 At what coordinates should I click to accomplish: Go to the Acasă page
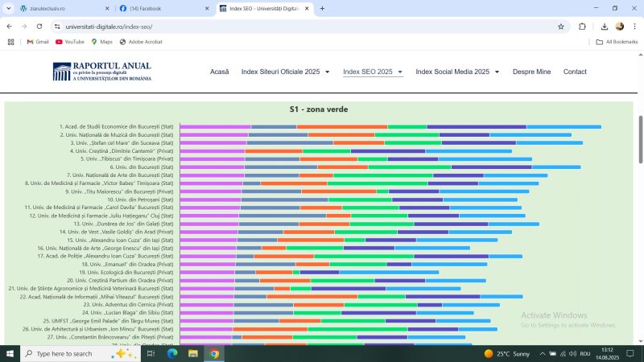pyautogui.click(x=219, y=72)
